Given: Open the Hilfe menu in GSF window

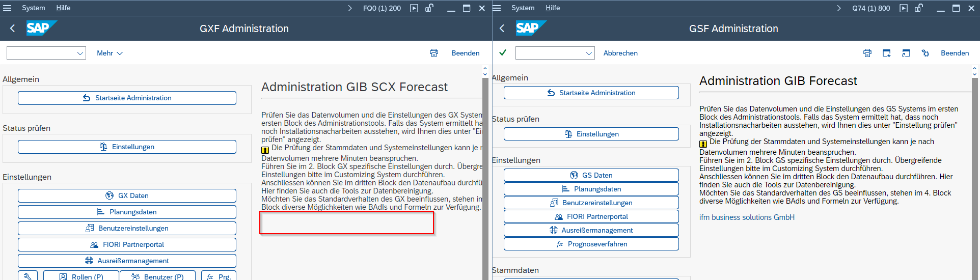Looking at the screenshot, I should [552, 8].
